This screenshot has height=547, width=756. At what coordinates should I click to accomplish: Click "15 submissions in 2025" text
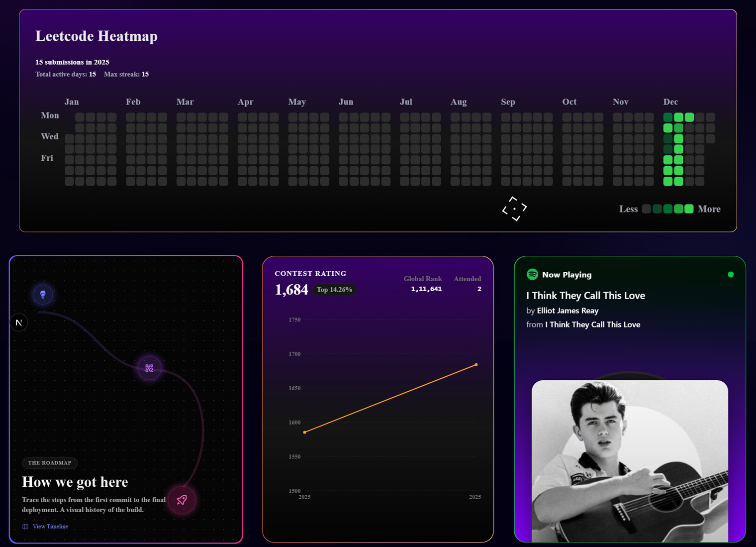[x=72, y=62]
